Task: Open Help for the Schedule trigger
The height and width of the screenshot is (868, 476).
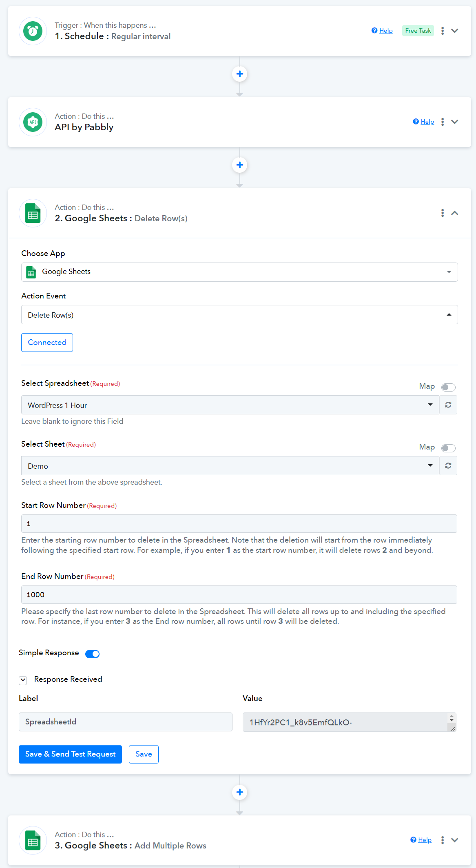Action: (382, 31)
